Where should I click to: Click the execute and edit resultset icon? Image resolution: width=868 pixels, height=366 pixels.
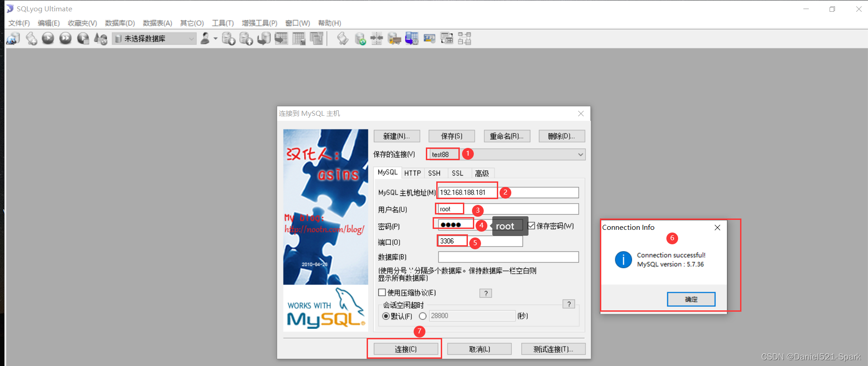coord(83,38)
